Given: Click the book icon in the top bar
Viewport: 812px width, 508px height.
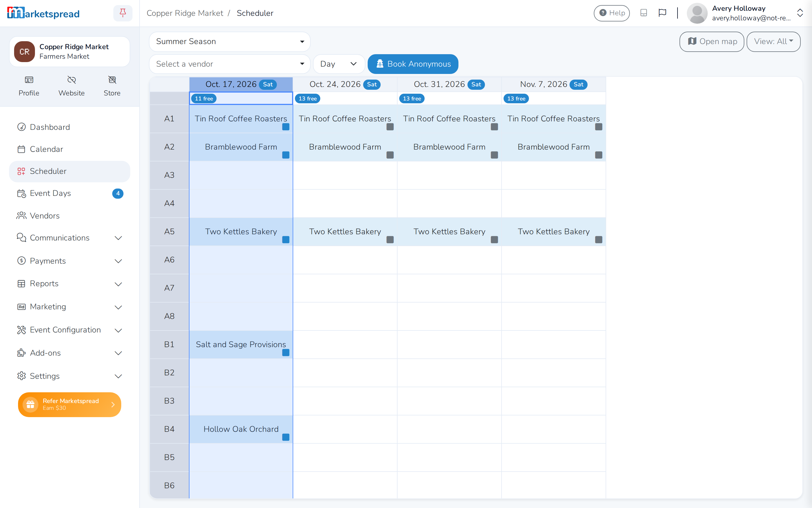Looking at the screenshot, I should (x=643, y=13).
